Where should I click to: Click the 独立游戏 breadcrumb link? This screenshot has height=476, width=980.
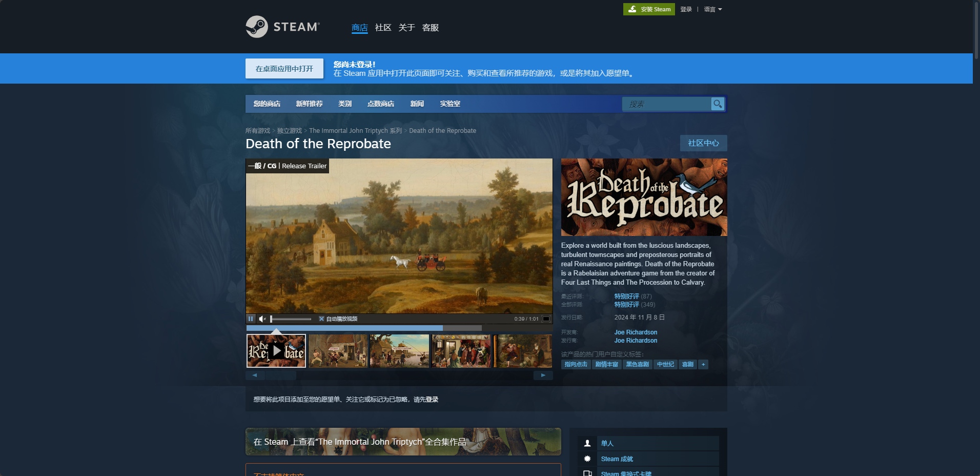point(290,131)
